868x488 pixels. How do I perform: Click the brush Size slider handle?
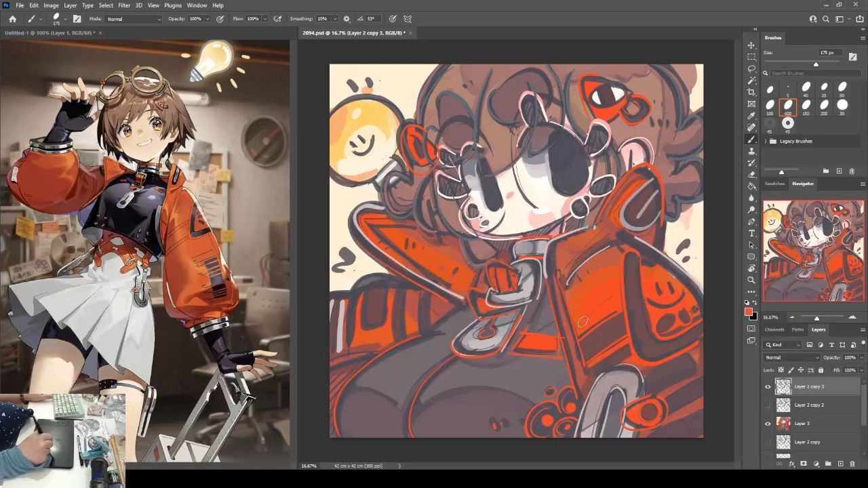(x=816, y=64)
